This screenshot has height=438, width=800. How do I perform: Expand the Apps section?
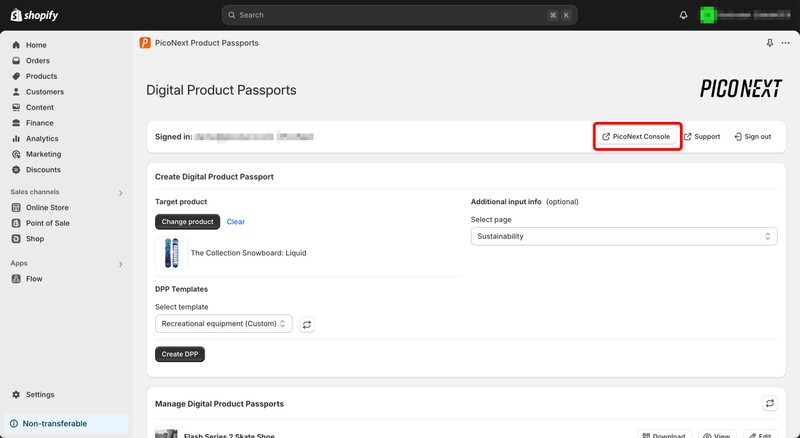pos(121,264)
